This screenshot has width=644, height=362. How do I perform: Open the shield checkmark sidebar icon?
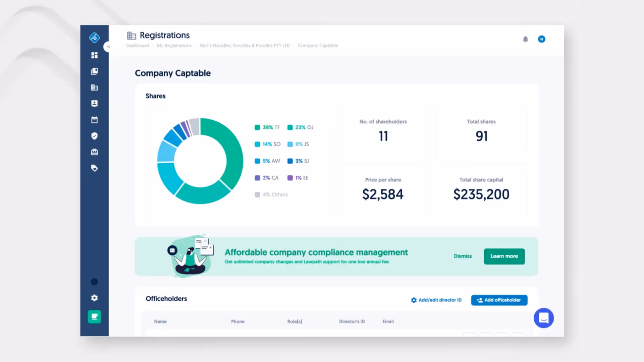95,136
